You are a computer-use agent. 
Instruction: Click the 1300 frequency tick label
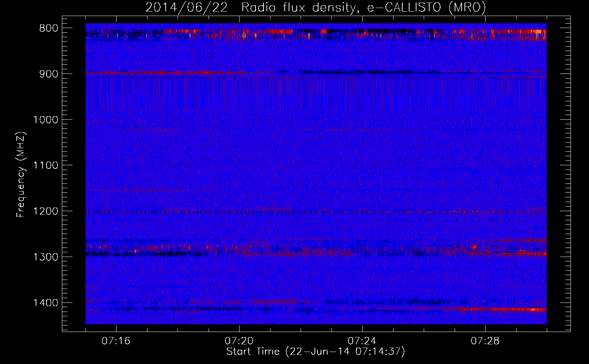coord(46,257)
